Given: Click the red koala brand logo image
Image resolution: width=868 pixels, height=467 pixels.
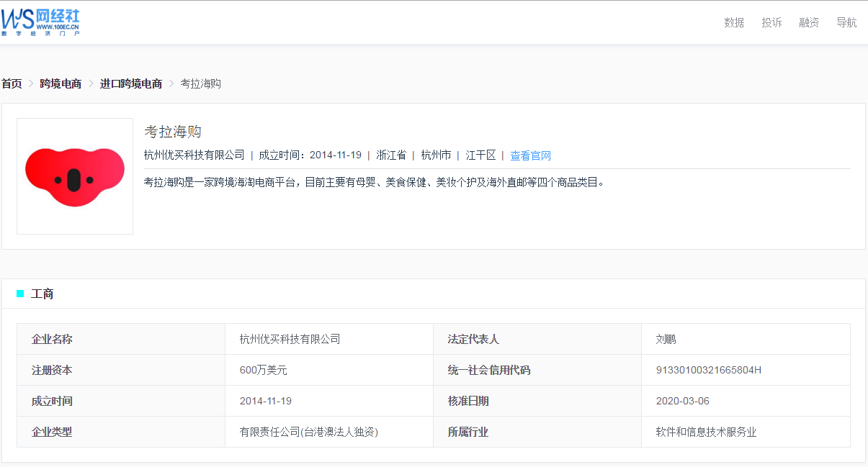Looking at the screenshot, I should tap(74, 176).
